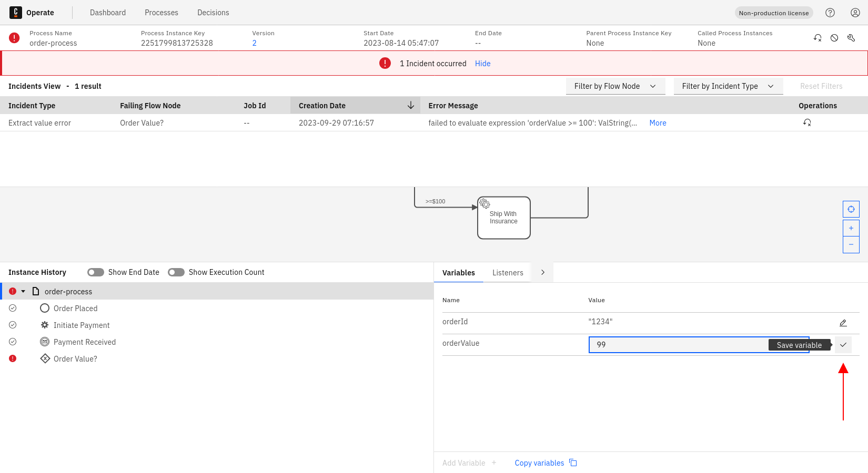Reset diagram viewport with the target icon
The width and height of the screenshot is (868, 473).
coord(851,209)
